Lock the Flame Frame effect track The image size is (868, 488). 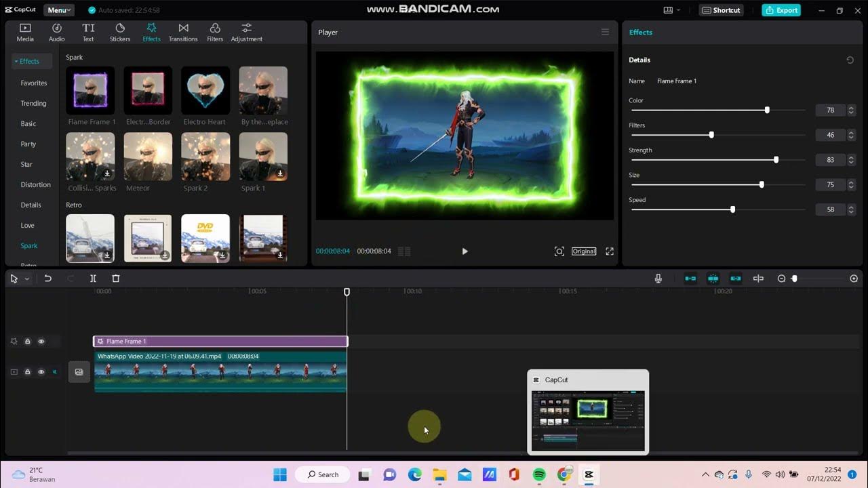28,342
